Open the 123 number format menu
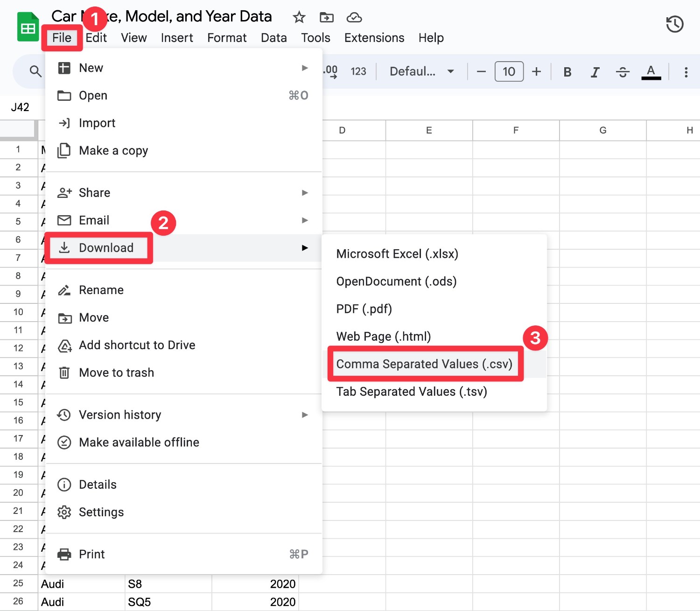This screenshot has width=700, height=611. click(358, 71)
